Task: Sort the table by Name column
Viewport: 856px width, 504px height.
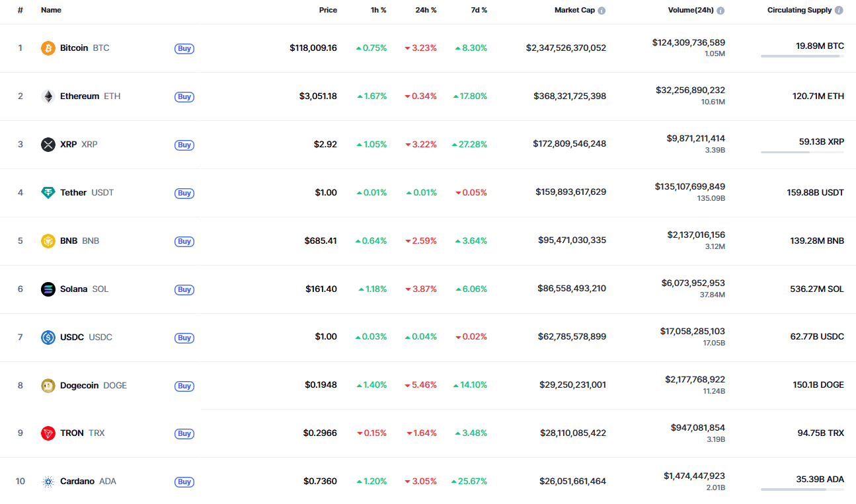Action: [x=51, y=11]
